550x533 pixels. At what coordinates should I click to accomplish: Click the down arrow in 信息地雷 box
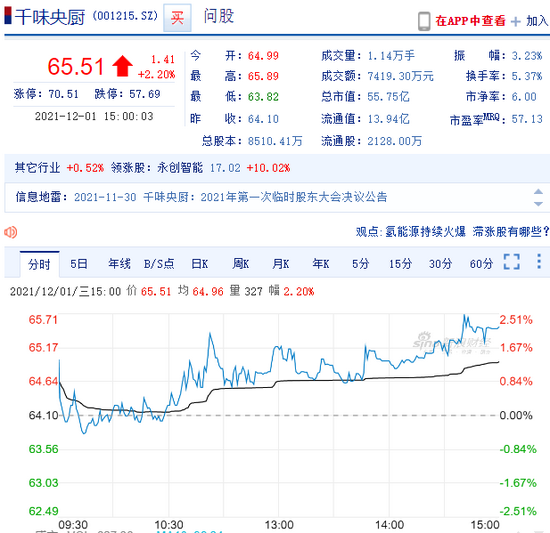point(538,204)
